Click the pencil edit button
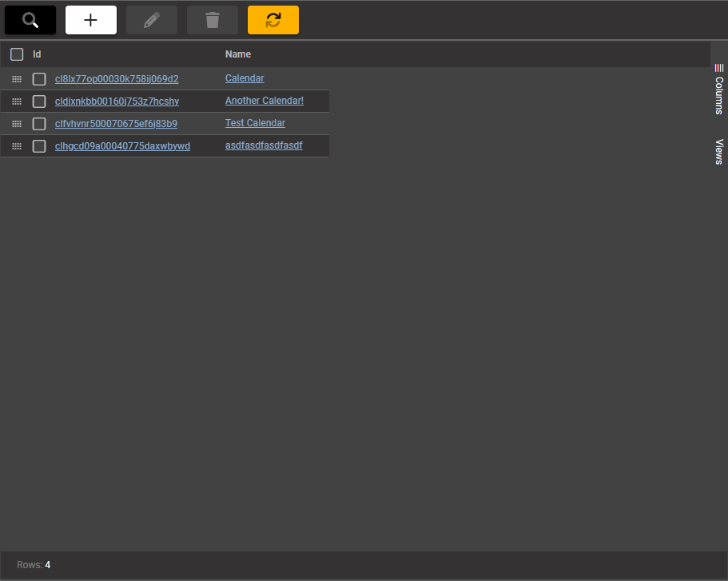The width and height of the screenshot is (728, 581). (152, 20)
